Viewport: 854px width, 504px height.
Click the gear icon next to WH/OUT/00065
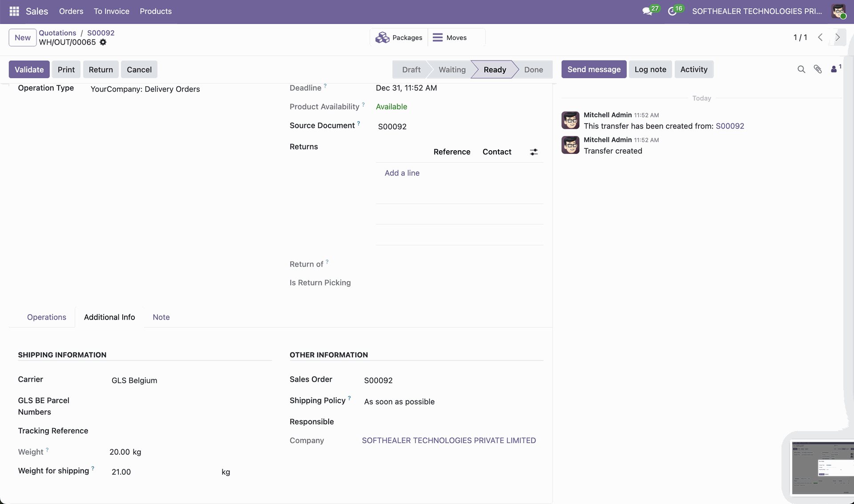(x=103, y=42)
